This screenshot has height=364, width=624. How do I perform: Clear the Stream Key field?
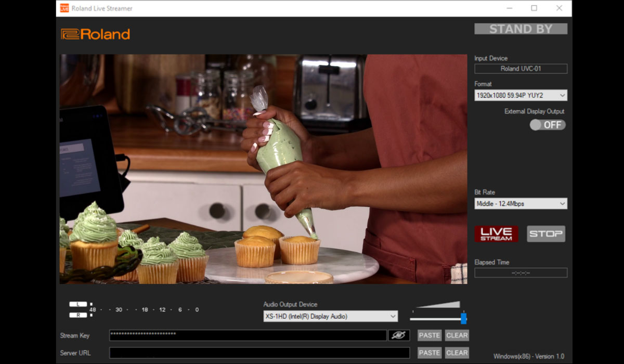(457, 335)
